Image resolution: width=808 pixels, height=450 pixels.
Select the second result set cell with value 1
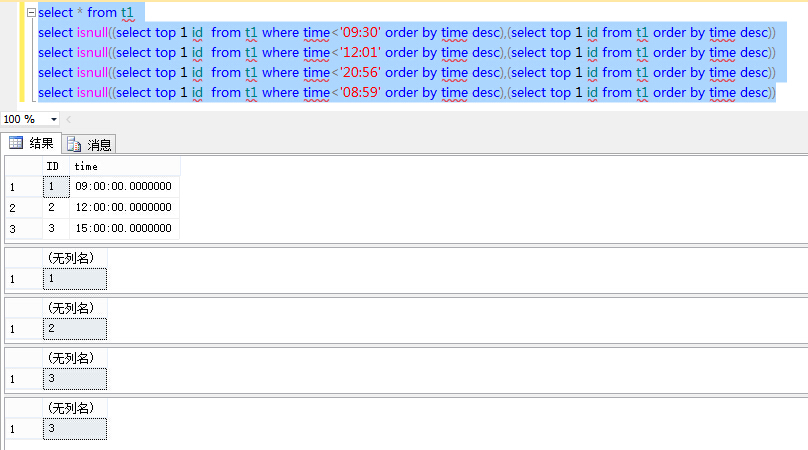pos(75,279)
